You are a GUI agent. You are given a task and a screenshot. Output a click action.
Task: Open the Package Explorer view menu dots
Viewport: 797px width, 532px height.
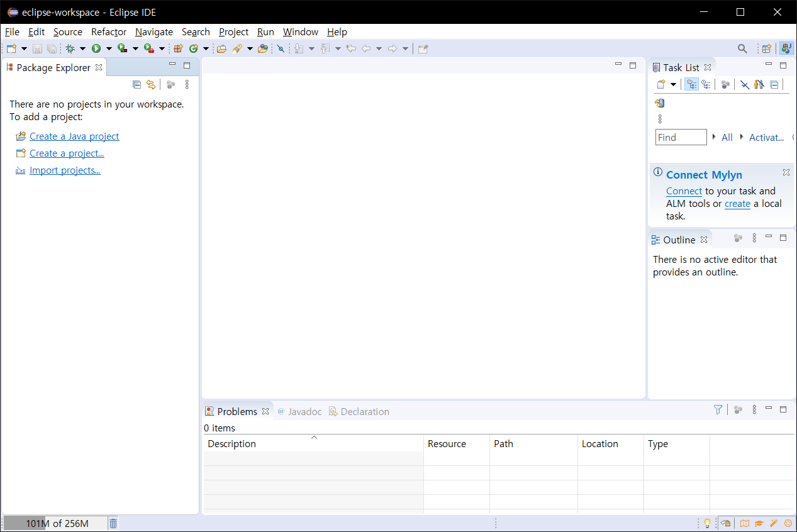click(x=187, y=84)
